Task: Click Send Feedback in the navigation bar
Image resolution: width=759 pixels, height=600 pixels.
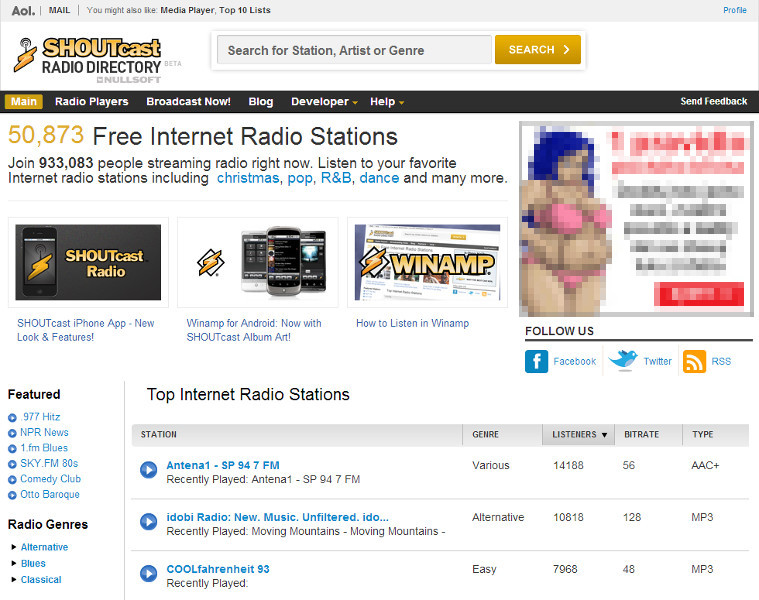Action: pos(713,101)
